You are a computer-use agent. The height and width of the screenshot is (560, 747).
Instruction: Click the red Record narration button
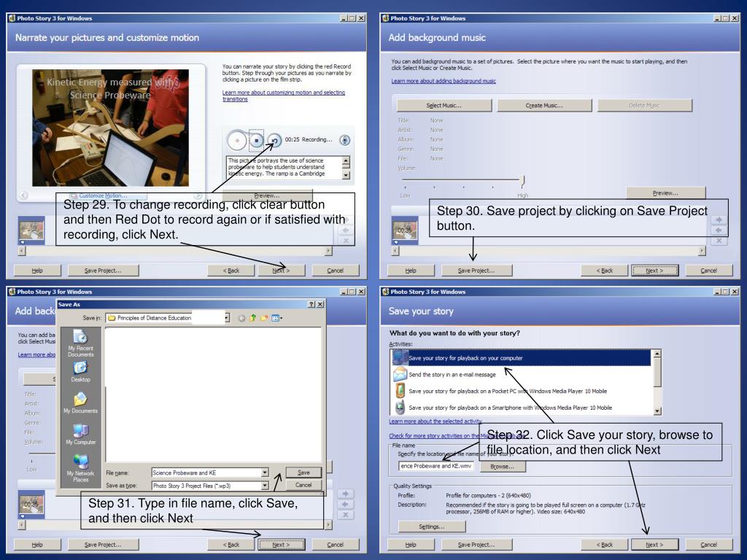[237, 141]
